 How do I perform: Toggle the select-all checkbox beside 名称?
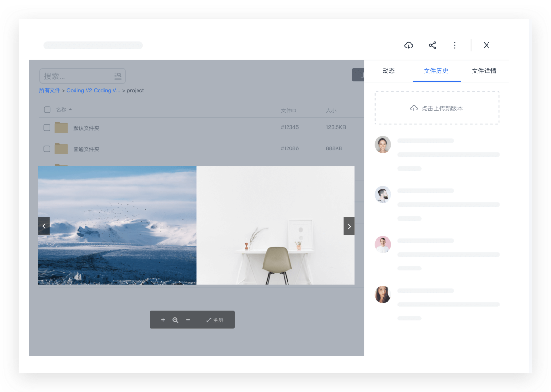point(47,110)
